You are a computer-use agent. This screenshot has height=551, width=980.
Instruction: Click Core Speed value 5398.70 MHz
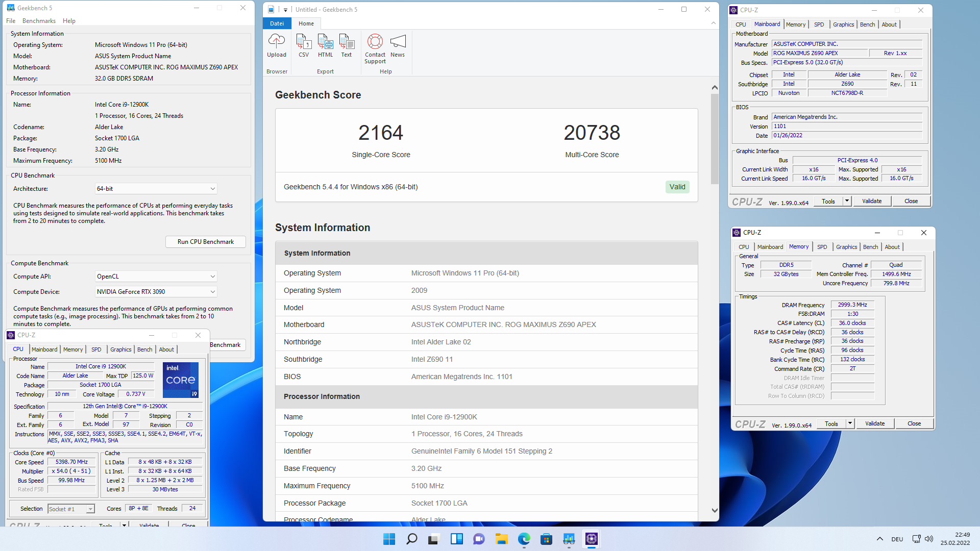(71, 462)
